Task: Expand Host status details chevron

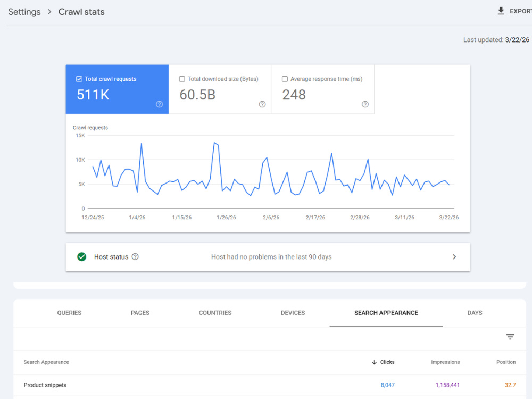Action: click(454, 257)
